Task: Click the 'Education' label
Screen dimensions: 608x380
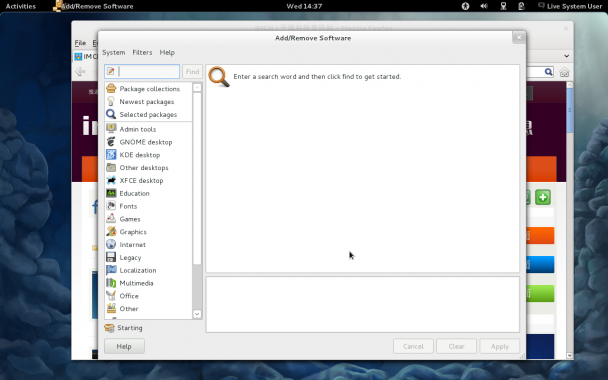Action: coord(134,193)
